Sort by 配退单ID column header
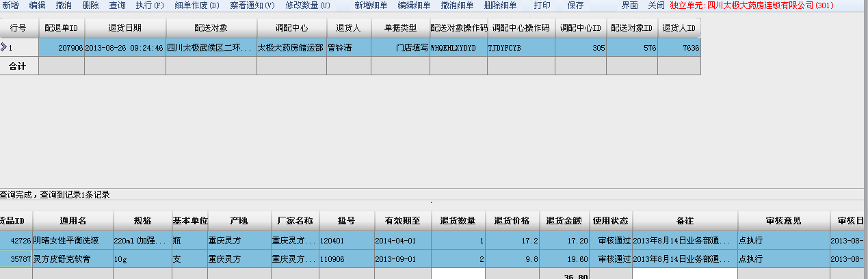 (62, 28)
